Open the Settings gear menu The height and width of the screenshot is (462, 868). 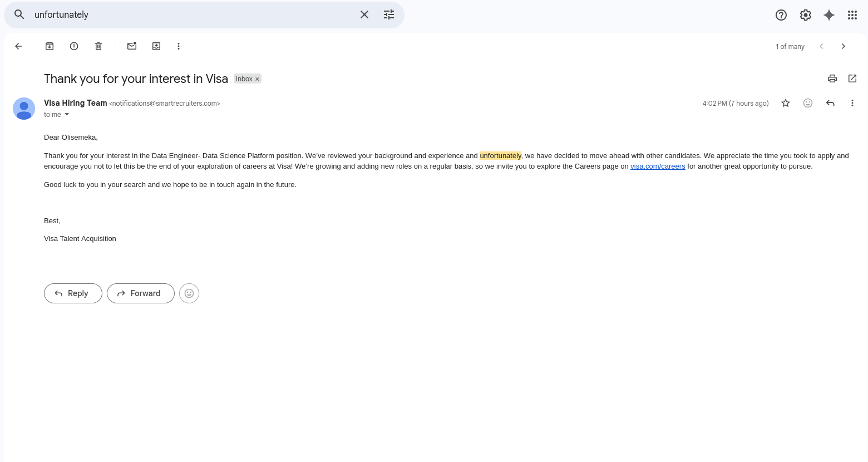click(806, 15)
